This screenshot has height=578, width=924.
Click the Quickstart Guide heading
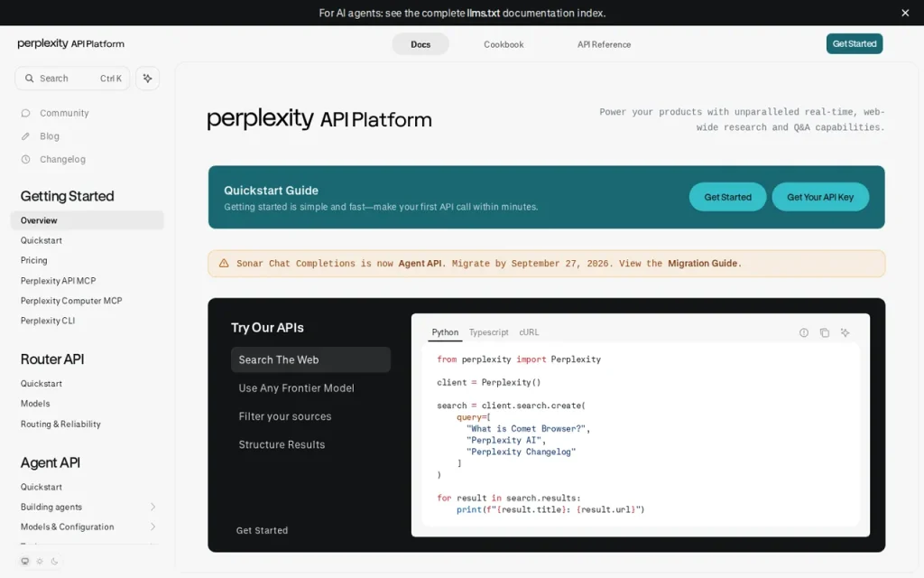click(x=271, y=191)
